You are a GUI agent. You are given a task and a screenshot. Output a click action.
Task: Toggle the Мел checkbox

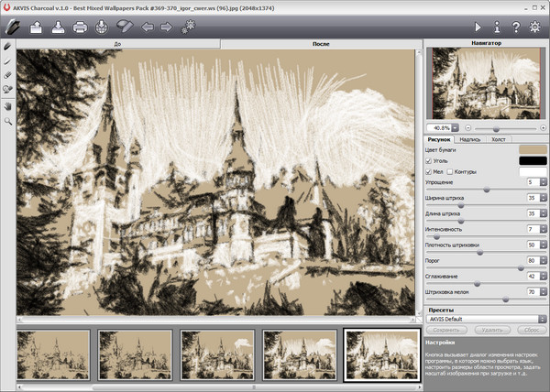click(x=430, y=171)
